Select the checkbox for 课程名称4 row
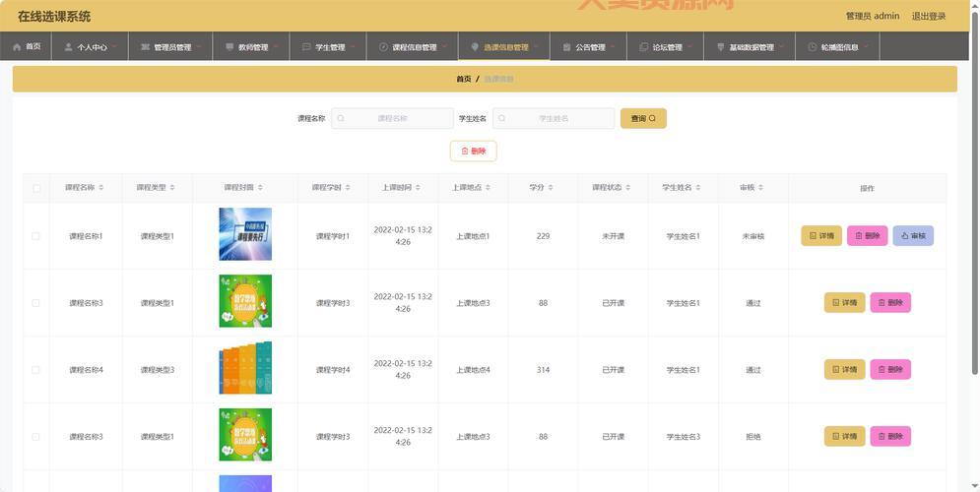Screen dimensions: 980x492 (x=36, y=370)
